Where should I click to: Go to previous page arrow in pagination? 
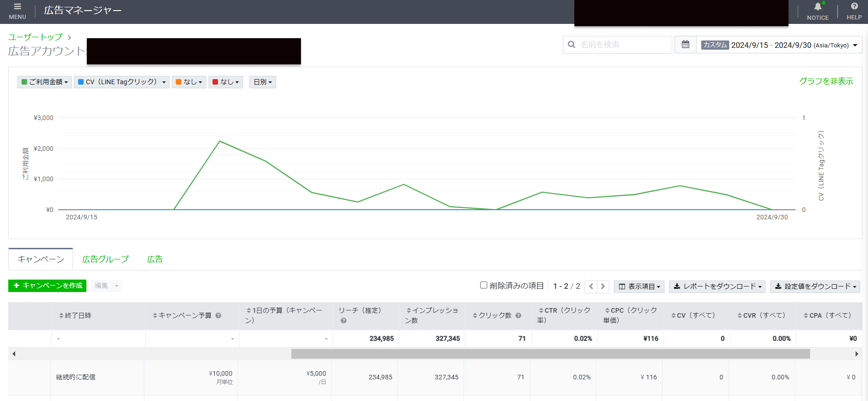point(591,286)
